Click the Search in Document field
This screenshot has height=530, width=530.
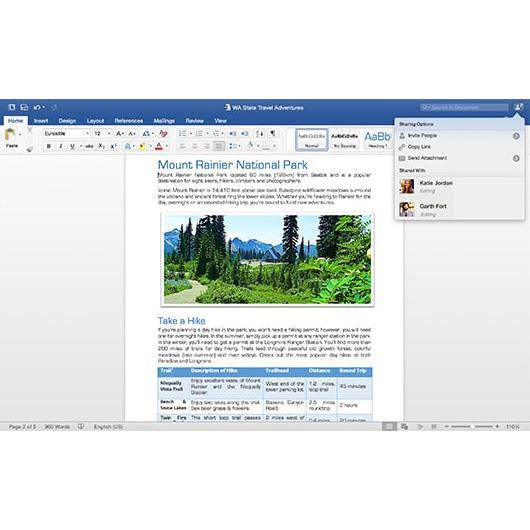point(464,107)
